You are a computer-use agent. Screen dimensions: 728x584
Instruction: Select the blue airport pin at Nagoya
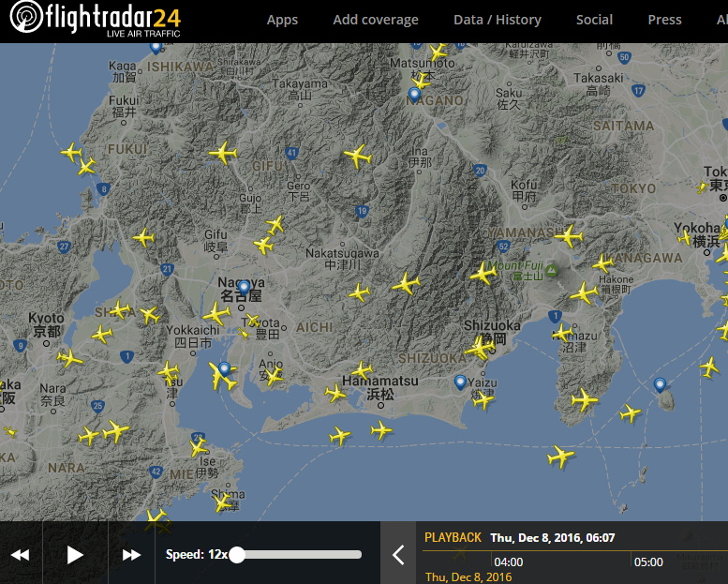245,287
